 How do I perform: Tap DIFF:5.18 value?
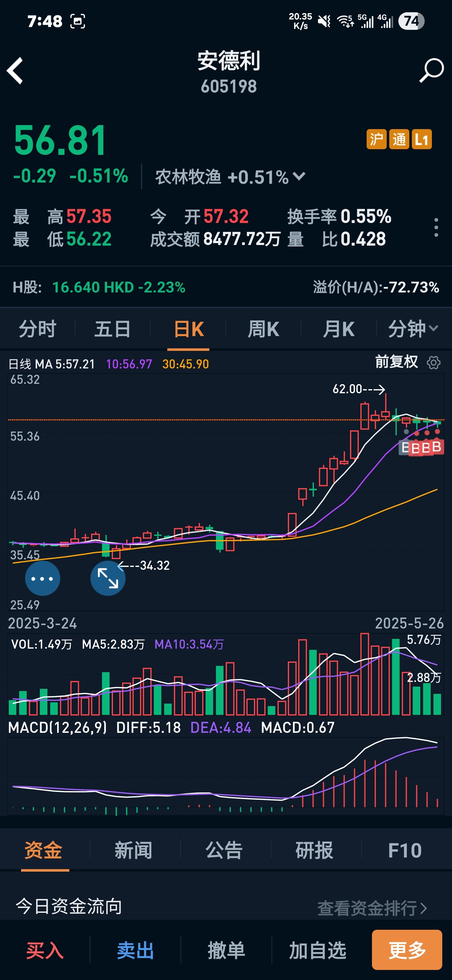tap(148, 727)
